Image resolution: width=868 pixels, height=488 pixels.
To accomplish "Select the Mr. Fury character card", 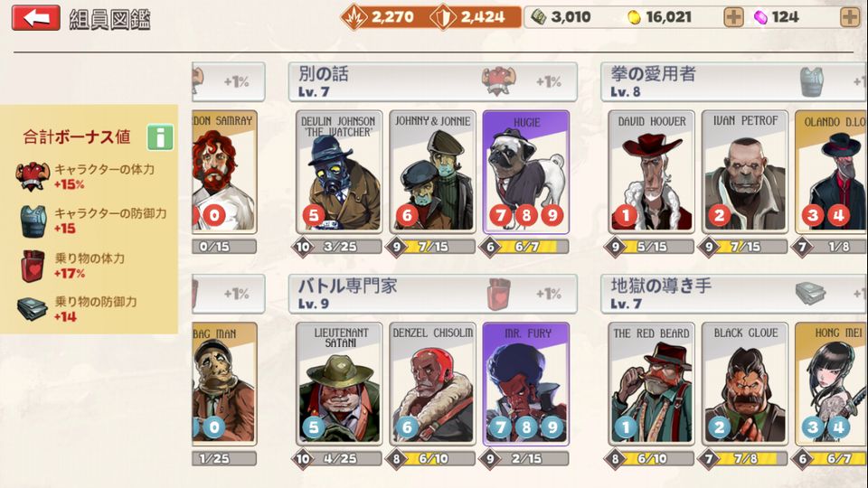I will [x=526, y=384].
